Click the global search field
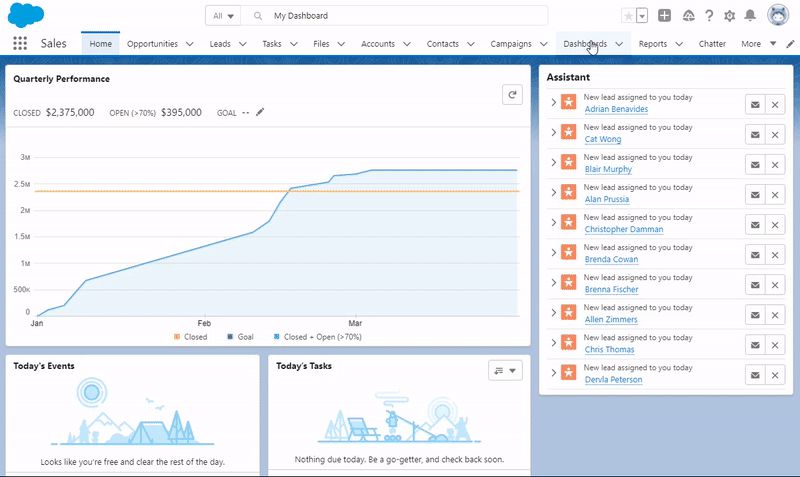The width and height of the screenshot is (800, 477). click(394, 16)
